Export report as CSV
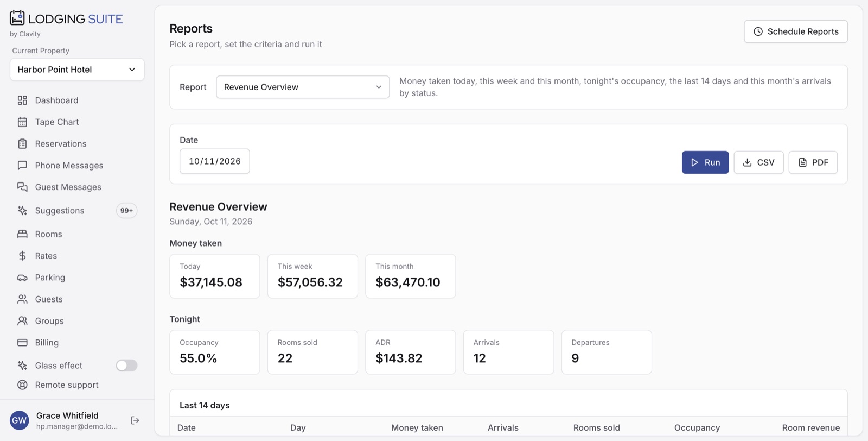 click(758, 162)
